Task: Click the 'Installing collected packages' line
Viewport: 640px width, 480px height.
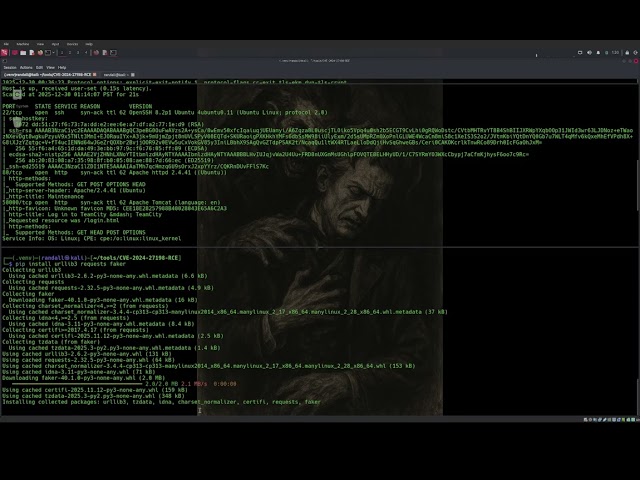Action: (x=161, y=402)
